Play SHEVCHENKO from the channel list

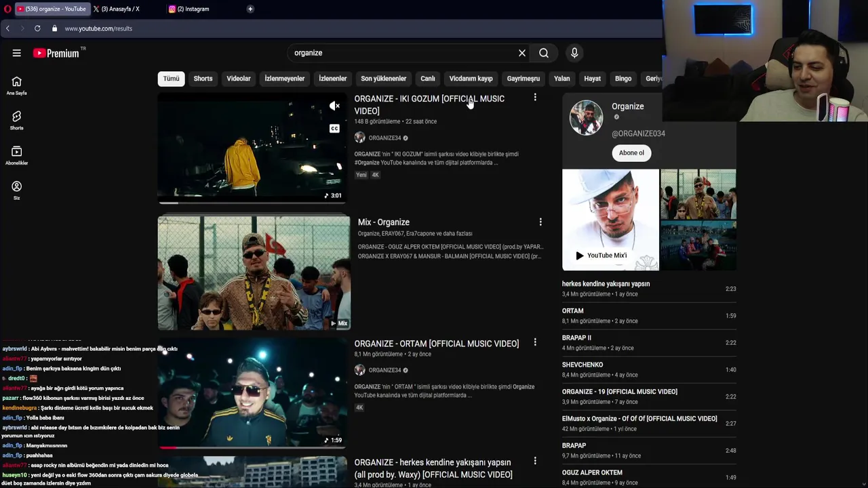(x=649, y=369)
